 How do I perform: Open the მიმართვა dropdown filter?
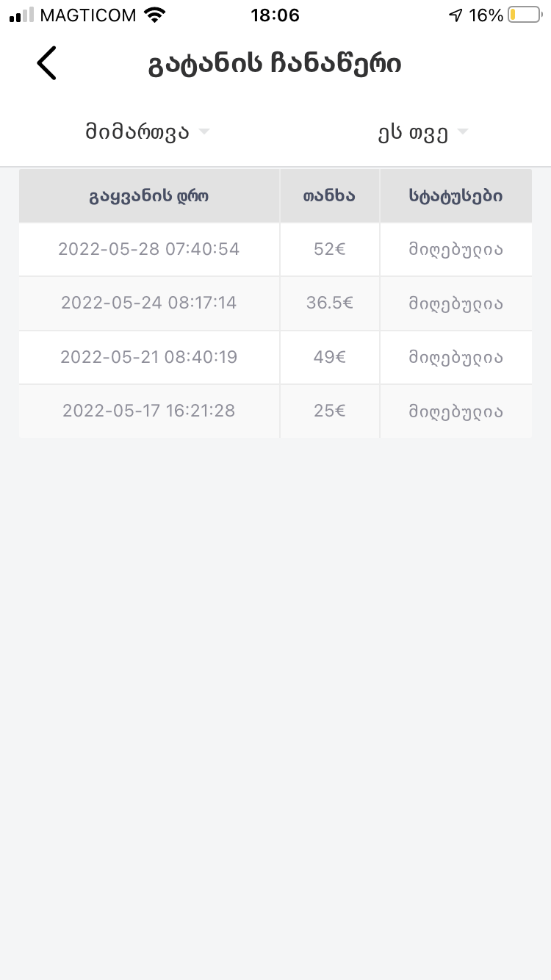click(147, 132)
